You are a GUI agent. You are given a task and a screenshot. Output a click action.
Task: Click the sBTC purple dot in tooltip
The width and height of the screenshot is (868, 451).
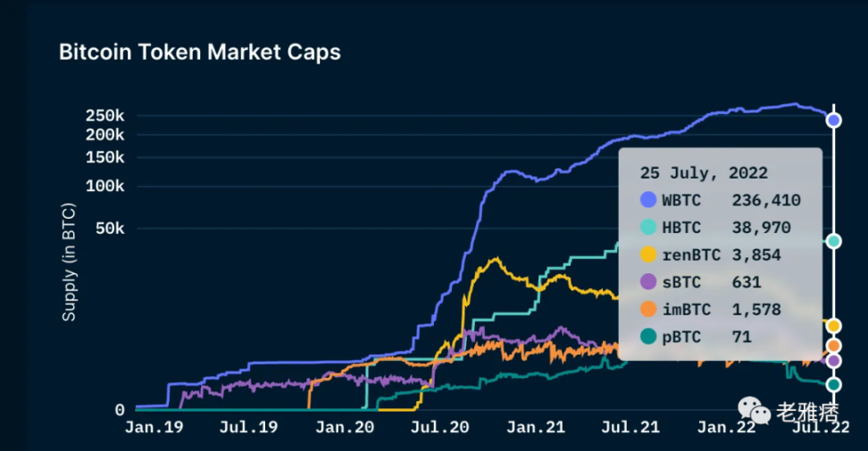(x=648, y=282)
